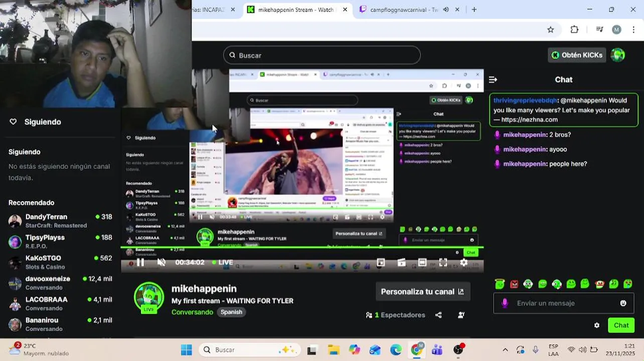
Task: Launch Copilot from the taskbar
Action: [x=355, y=350]
